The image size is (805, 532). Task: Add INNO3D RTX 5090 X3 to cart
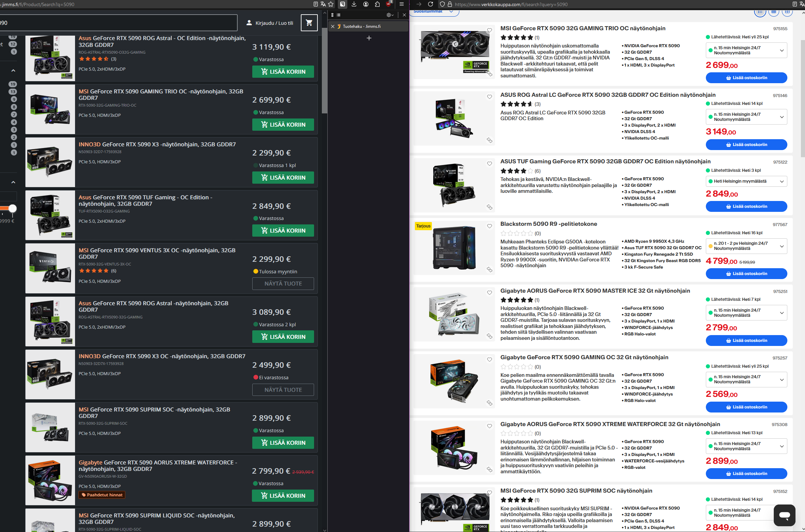283,178
